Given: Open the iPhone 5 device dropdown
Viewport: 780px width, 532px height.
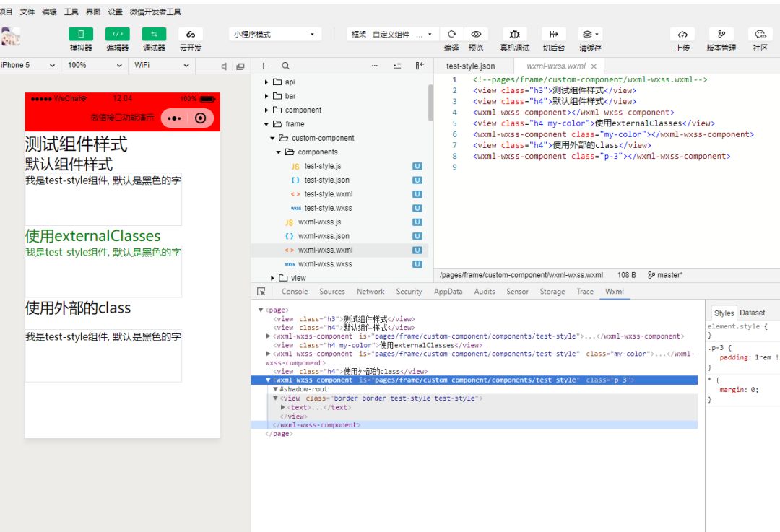Looking at the screenshot, I should tap(28, 65).
